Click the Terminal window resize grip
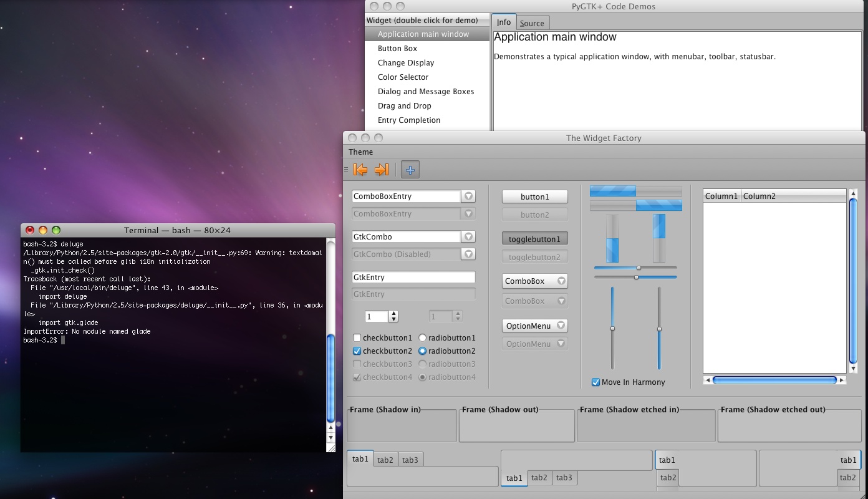The width and height of the screenshot is (868, 499). tap(331, 448)
